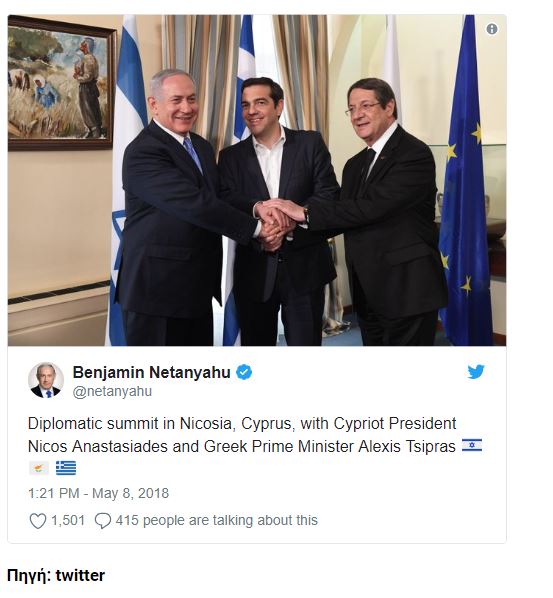Image resolution: width=553 pixels, height=598 pixels.
Task: Click the Cyprus flag emoji
Action: tap(39, 468)
